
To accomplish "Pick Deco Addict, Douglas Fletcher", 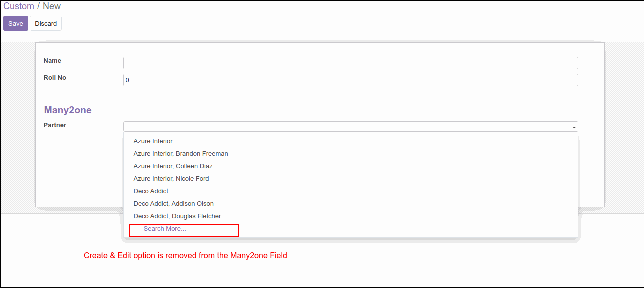I will tap(350, 216).
